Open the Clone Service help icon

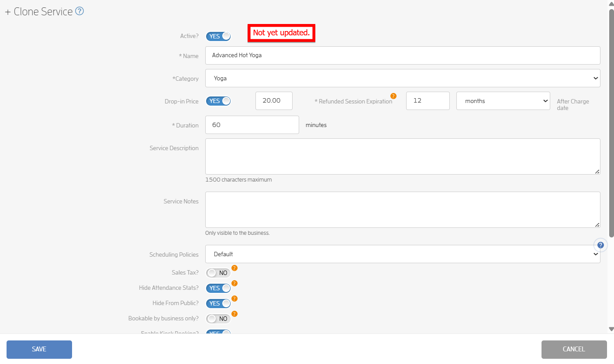[x=79, y=11]
